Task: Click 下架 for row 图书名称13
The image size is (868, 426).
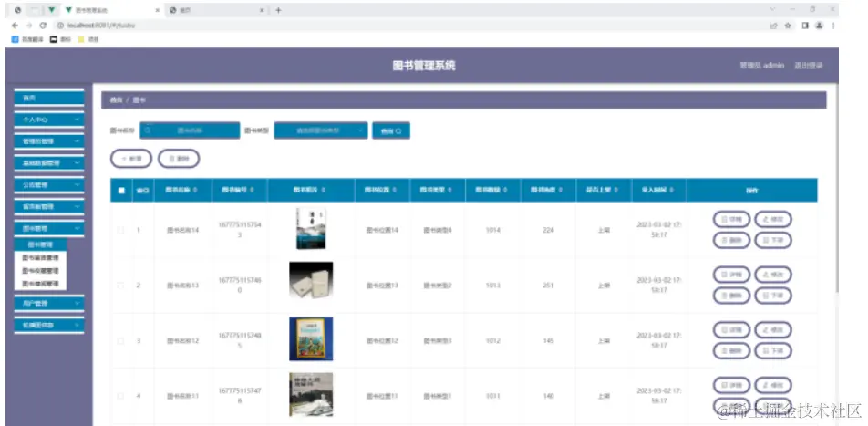Action: 773,296
